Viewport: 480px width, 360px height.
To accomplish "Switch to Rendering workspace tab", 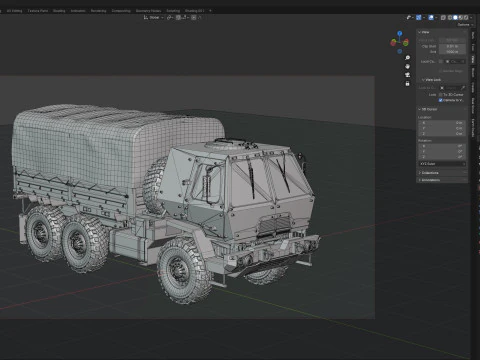I will click(x=98, y=11).
